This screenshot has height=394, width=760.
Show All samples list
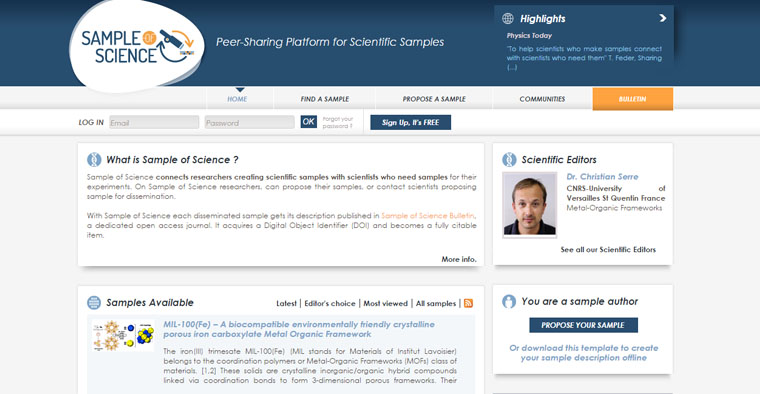[436, 303]
